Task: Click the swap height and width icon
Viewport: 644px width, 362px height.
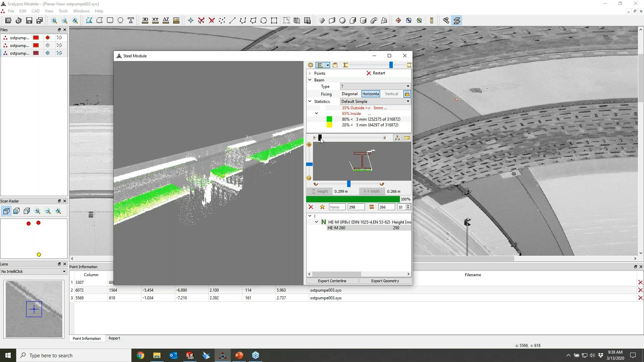Action: coord(372,207)
